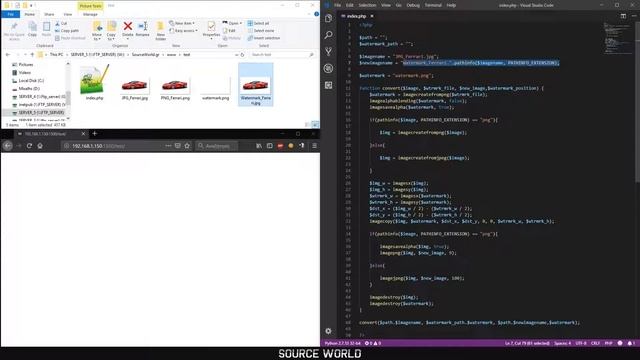Split the VS Code editor
Image resolution: width=640 pixels, height=360 pixels.
623,16
